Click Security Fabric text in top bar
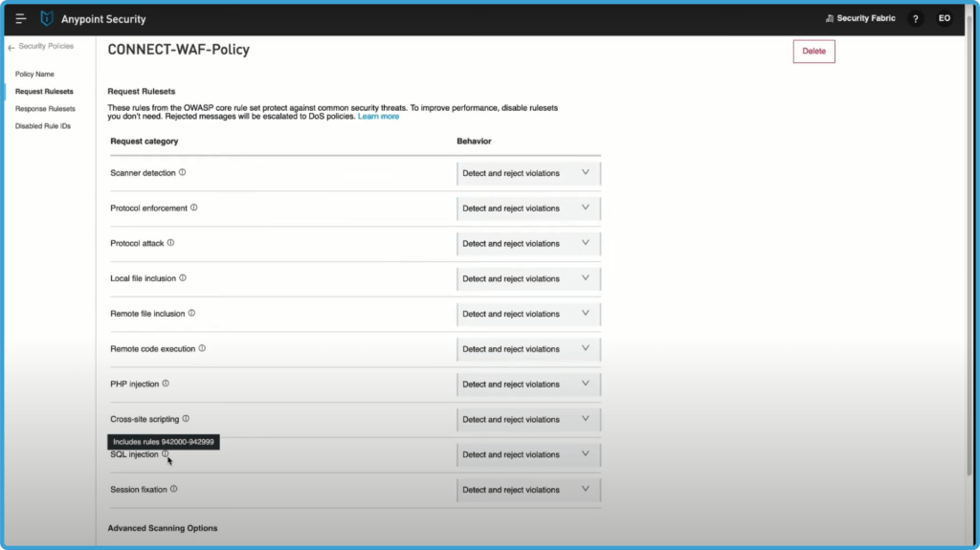Screen dimensions: 980x550 [x=865, y=18]
